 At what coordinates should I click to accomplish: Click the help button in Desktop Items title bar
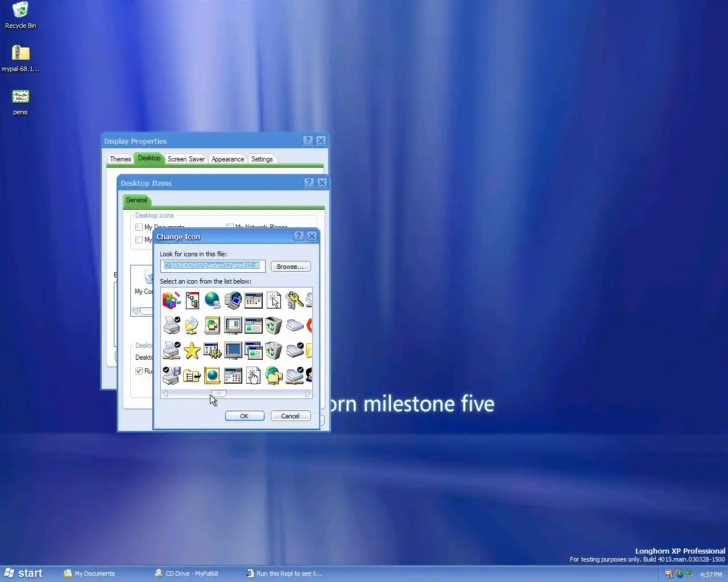pos(309,182)
